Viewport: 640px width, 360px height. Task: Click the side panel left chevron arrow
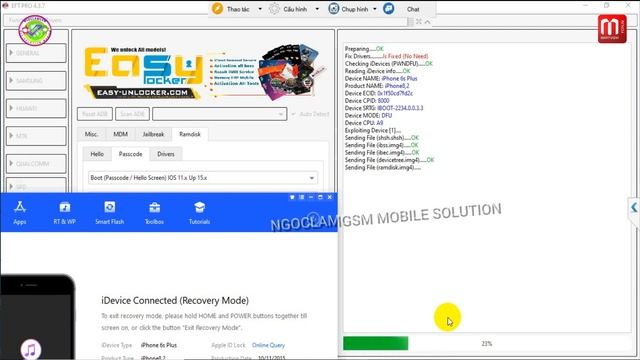coord(634,207)
